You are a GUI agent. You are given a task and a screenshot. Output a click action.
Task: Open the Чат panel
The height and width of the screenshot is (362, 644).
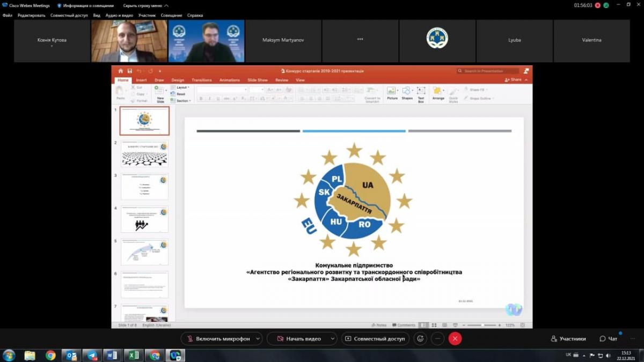(x=608, y=339)
